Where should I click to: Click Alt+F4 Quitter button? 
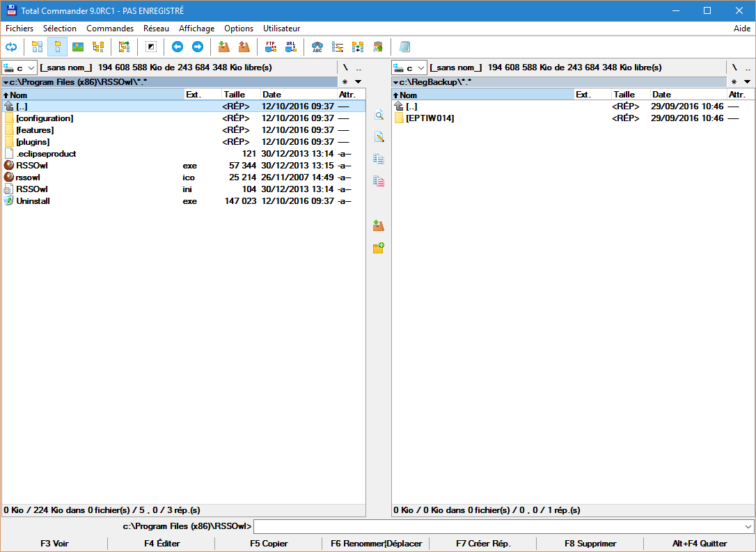tap(700, 544)
